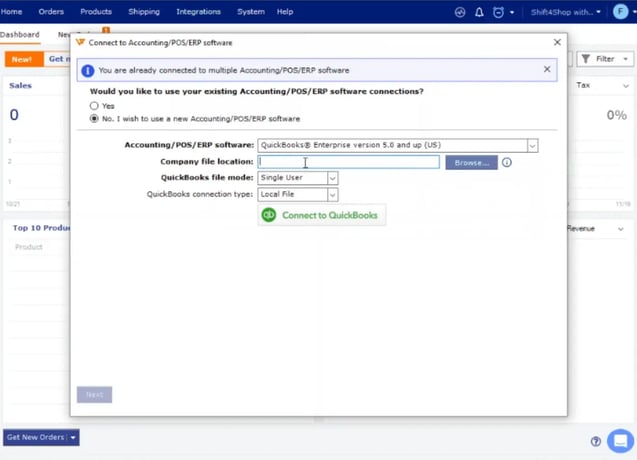Open the sync status icon in top bar
The height and width of the screenshot is (460, 637).
(x=459, y=12)
